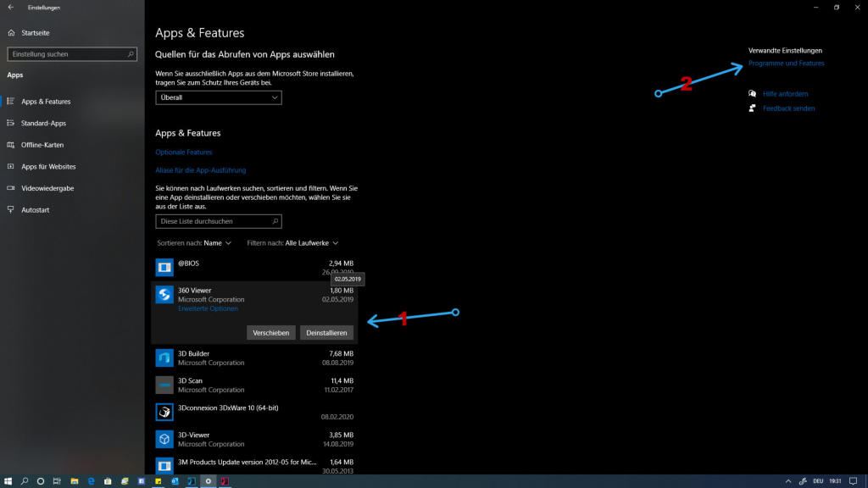Open Sticky Notes from the taskbar
Screen dimensions: 868x488
[x=159, y=481]
